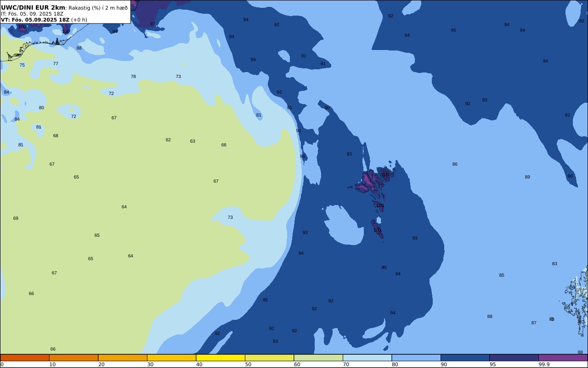Click the humidity value '97' near the top
588x368 pixels.
[x=153, y=24]
